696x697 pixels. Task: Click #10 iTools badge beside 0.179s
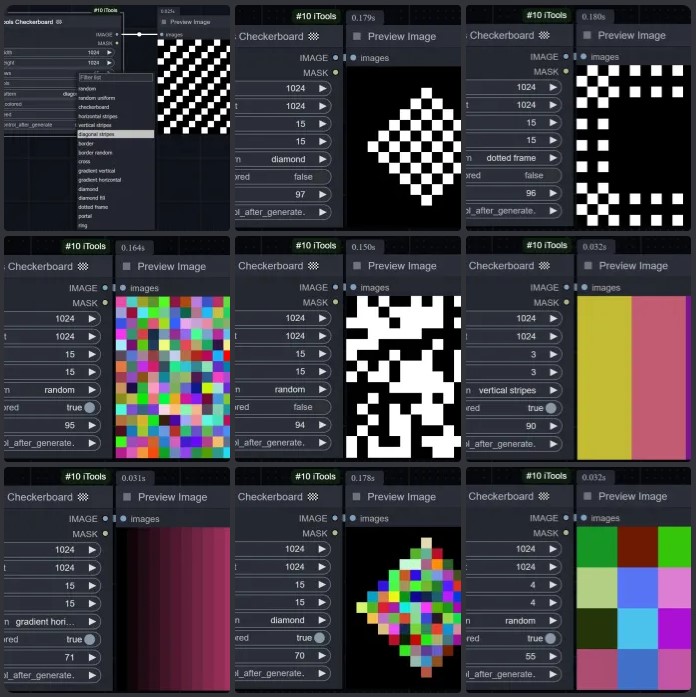(316, 16)
